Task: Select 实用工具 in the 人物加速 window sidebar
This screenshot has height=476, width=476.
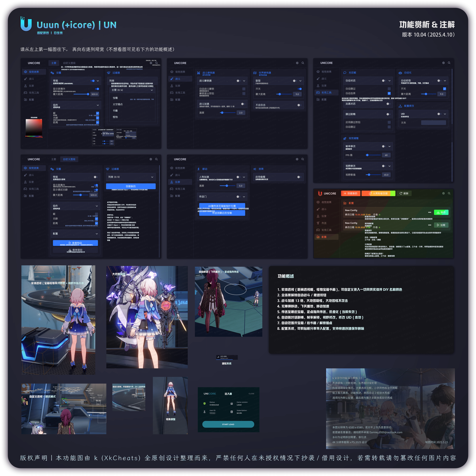Action: [x=180, y=189]
